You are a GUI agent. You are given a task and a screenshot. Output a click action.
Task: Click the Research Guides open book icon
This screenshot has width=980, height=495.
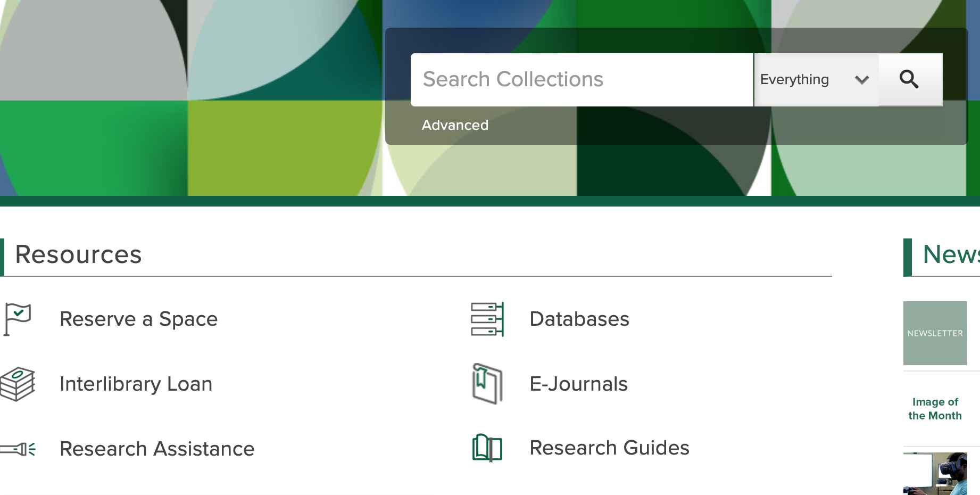pos(487,448)
